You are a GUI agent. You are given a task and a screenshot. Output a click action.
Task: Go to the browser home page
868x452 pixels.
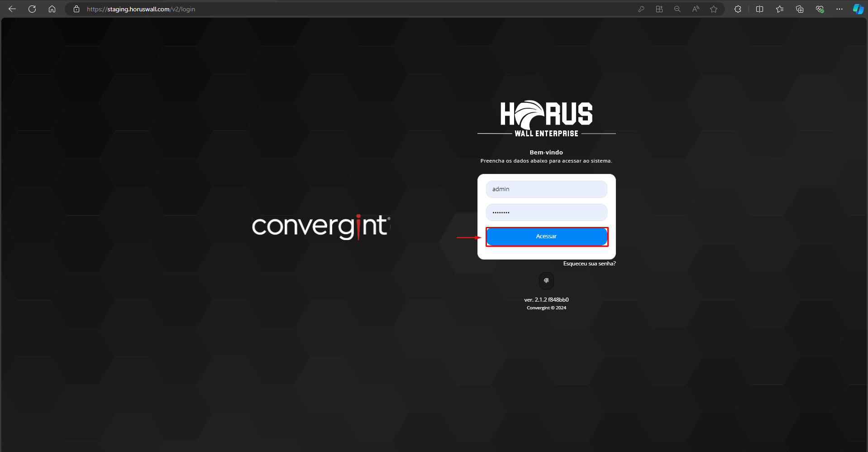click(52, 9)
